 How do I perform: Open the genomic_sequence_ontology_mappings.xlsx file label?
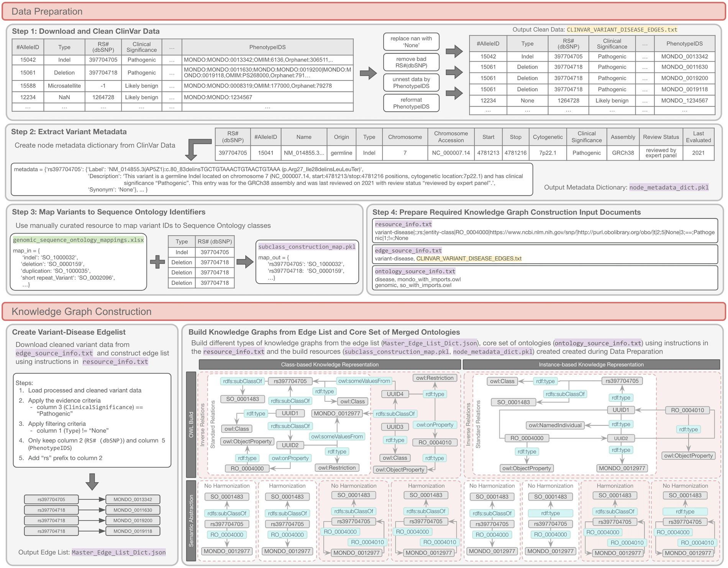point(79,240)
